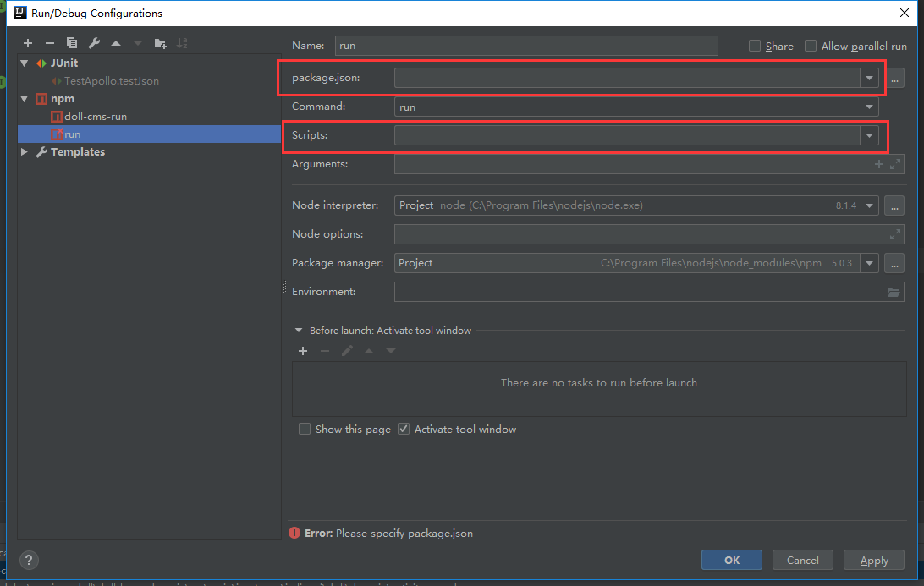The image size is (924, 586).
Task: Copy the selected configuration
Action: tap(72, 43)
